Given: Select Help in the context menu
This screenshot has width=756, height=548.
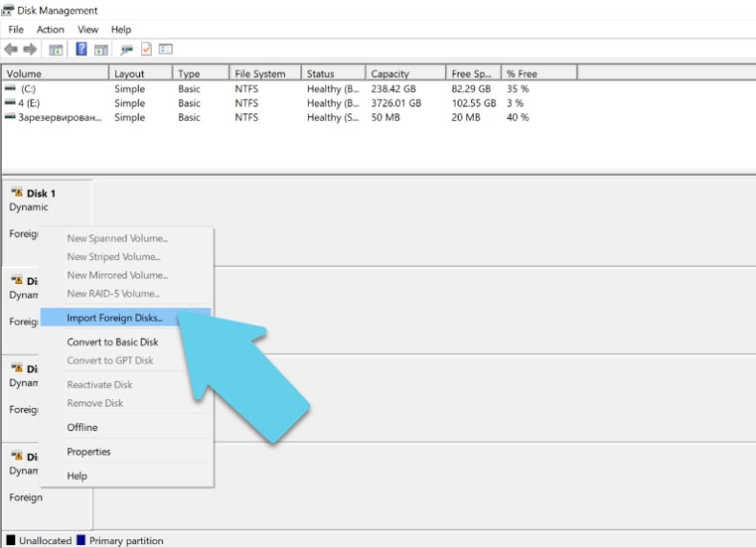Looking at the screenshot, I should pos(126,476).
